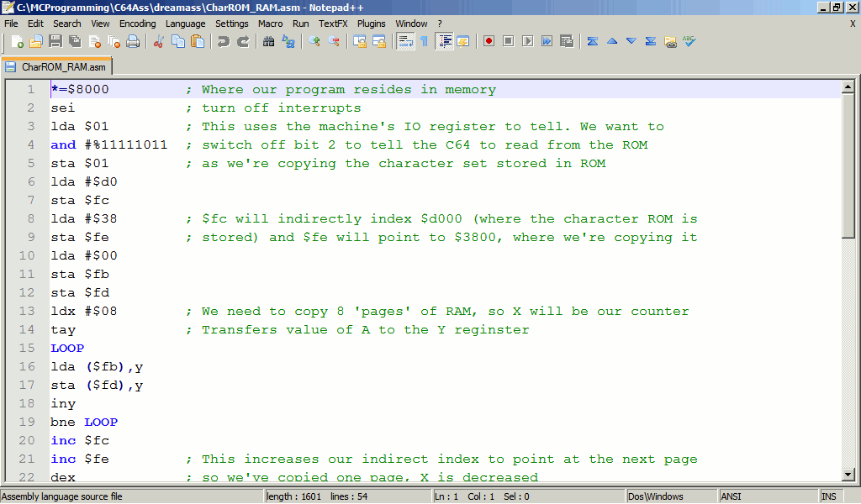Select the CharROM_RAM.asm document tab
861x504 pixels.
(x=57, y=66)
